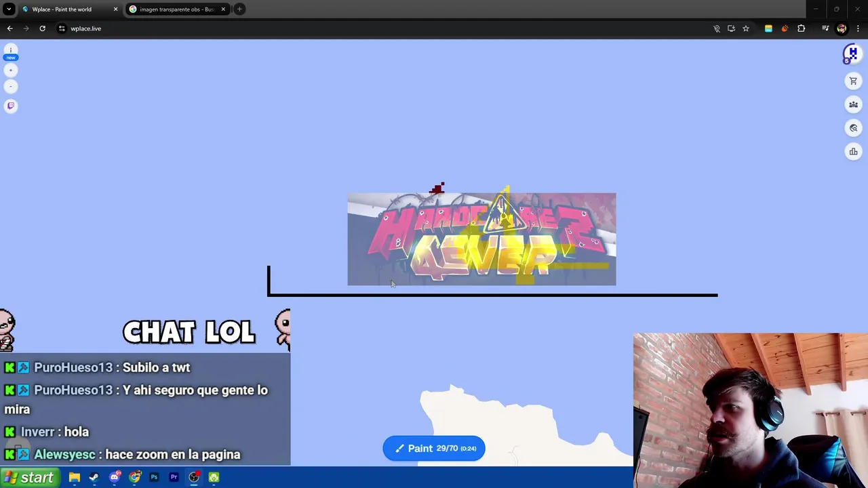Close the Wplace browser tab

tap(115, 9)
